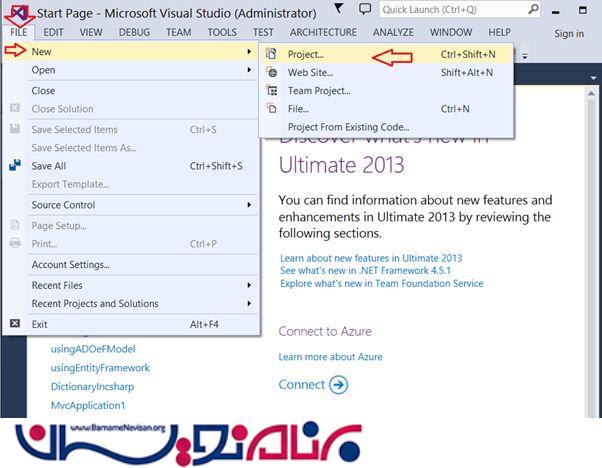Viewport: 602px width, 468px height.
Task: Expand the Open submenu arrow
Action: point(249,70)
